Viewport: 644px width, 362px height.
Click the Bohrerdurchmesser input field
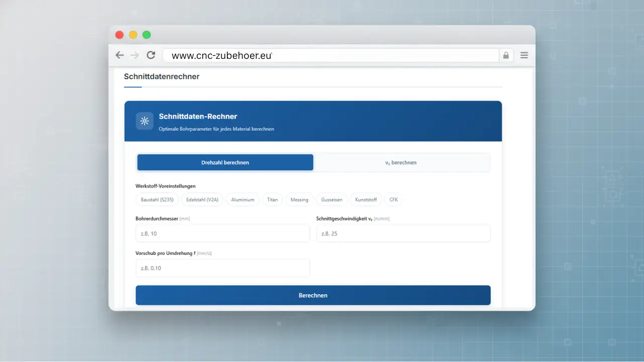coord(223,233)
